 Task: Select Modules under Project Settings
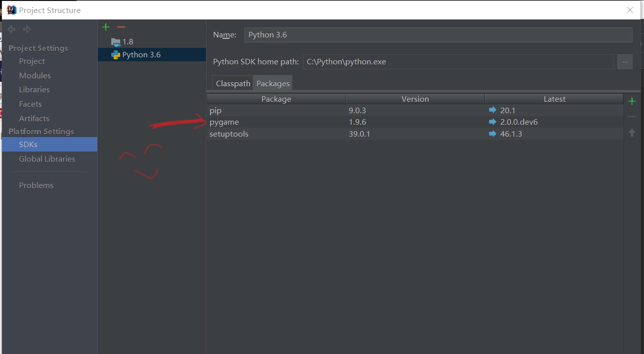[x=34, y=75]
